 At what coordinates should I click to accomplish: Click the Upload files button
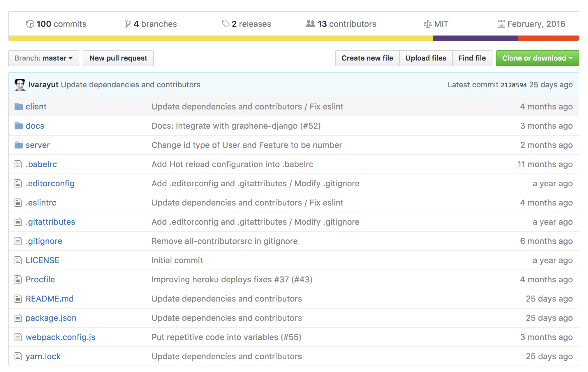coord(426,58)
